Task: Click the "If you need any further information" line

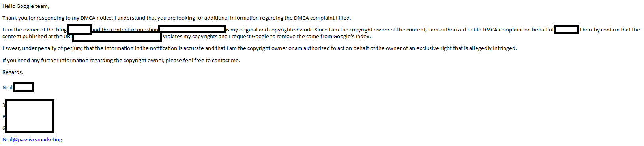Action: click(x=121, y=60)
